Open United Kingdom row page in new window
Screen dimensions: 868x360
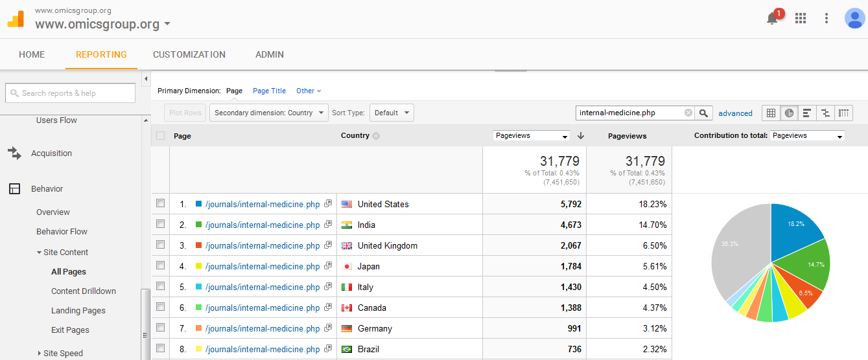pos(328,245)
